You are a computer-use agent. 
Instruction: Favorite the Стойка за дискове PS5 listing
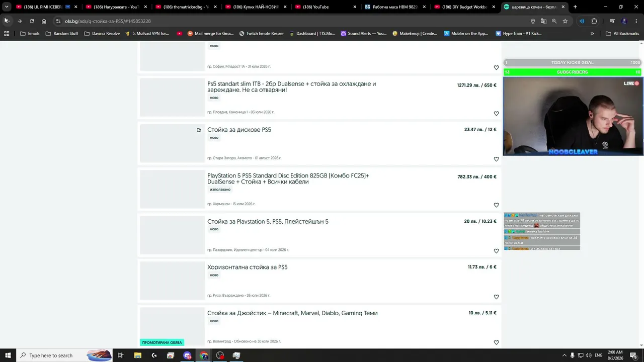coord(496,159)
